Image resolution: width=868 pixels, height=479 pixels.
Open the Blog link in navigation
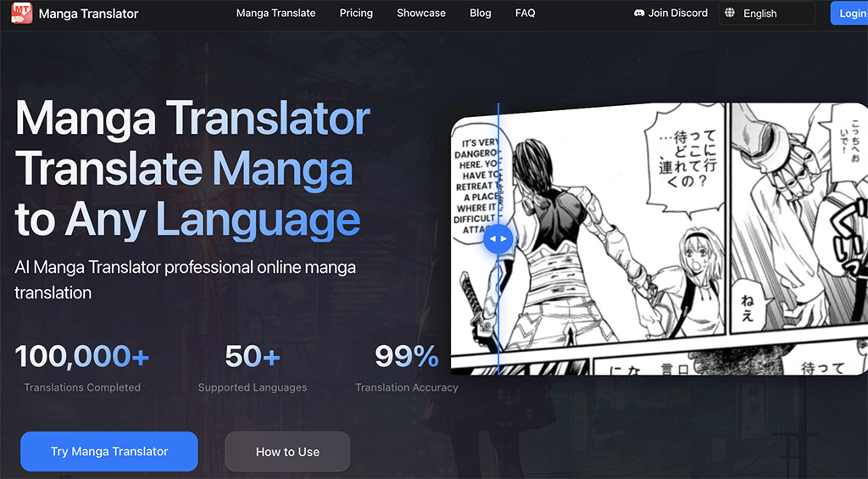point(481,13)
